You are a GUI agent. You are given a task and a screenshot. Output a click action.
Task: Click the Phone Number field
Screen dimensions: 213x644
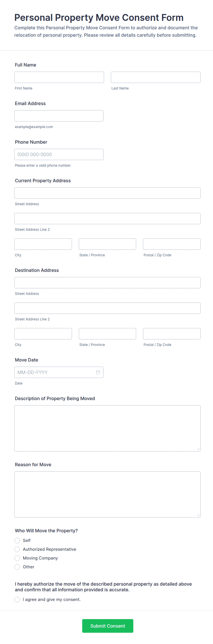point(59,154)
